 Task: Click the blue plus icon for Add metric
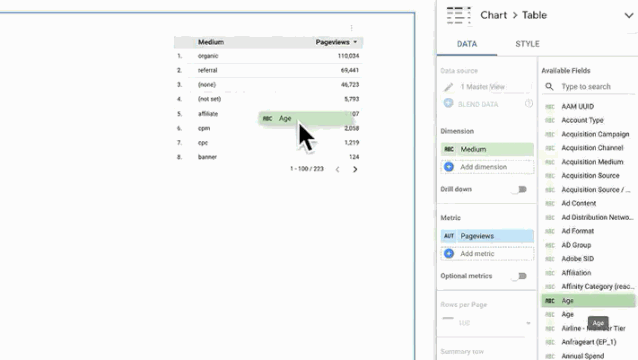(449, 253)
